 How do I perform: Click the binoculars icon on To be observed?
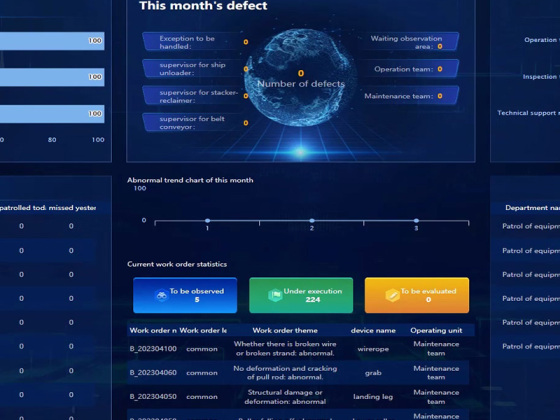(x=161, y=295)
